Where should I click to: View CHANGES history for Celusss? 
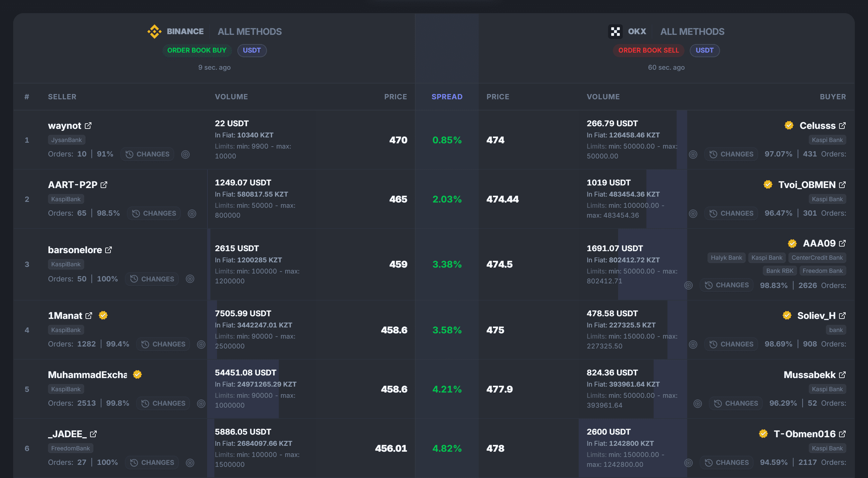coord(731,154)
